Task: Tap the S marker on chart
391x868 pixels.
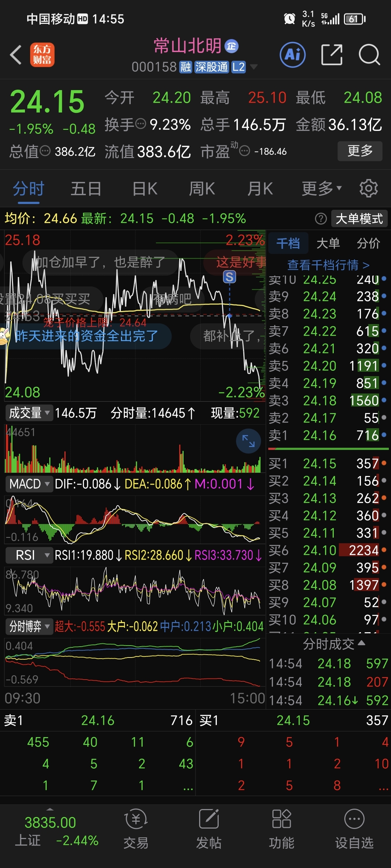Action: click(x=229, y=277)
